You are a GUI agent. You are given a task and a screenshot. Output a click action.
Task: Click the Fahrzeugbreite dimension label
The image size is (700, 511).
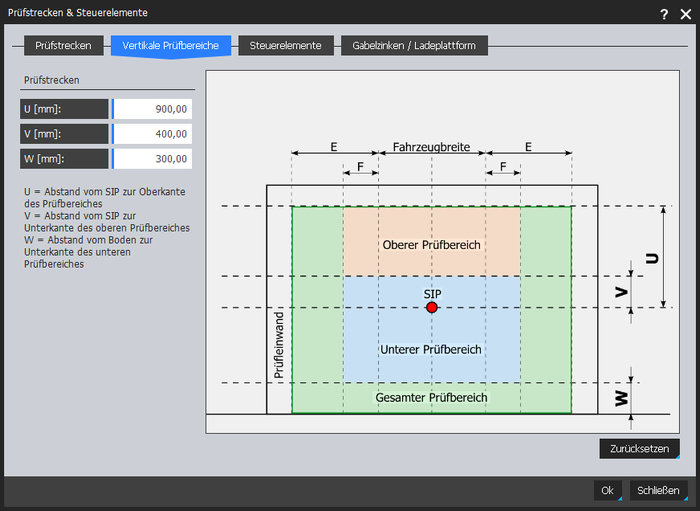(x=431, y=146)
